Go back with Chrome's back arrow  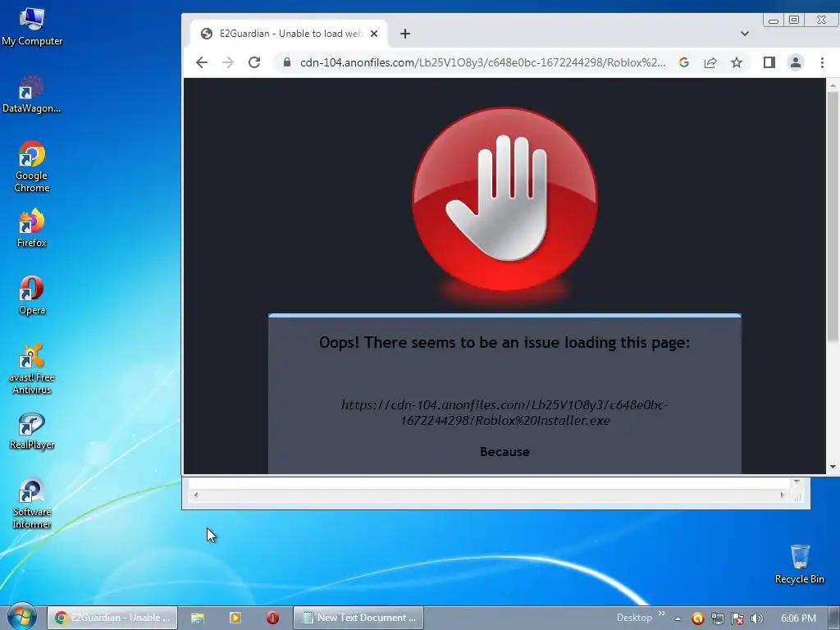click(x=202, y=62)
